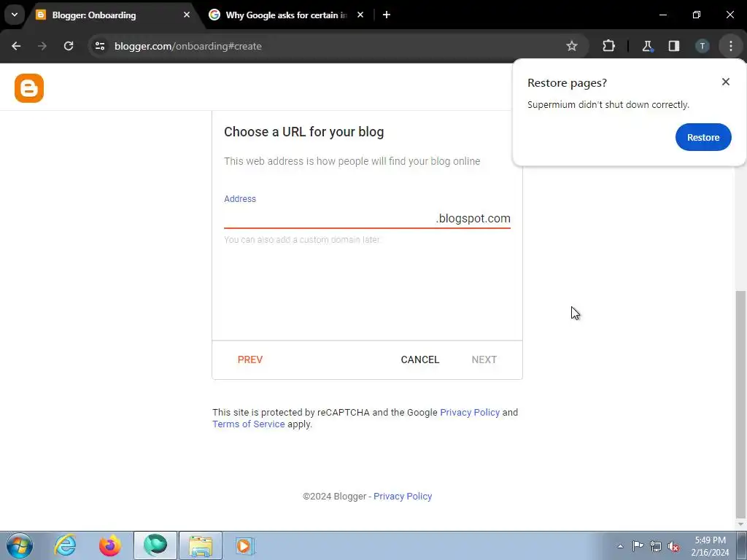
Task: Click CANCEL in the URL dialog
Action: tap(419, 359)
